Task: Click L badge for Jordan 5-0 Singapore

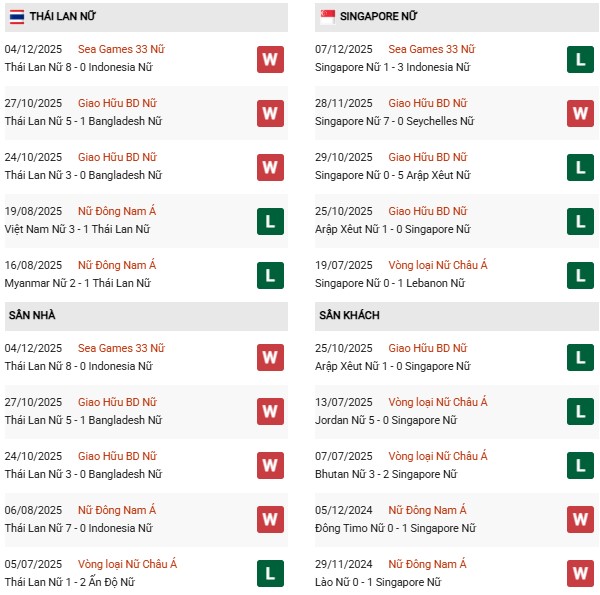Action: (580, 411)
